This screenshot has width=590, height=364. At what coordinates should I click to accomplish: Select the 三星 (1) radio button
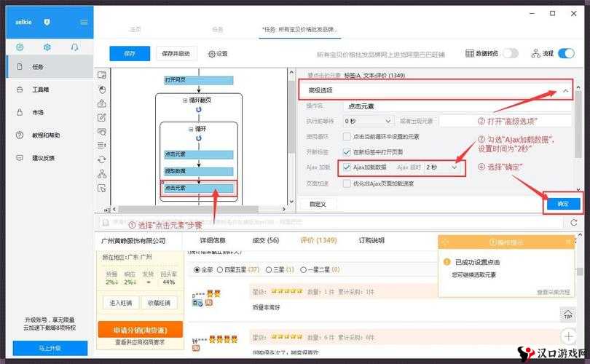tap(269, 270)
